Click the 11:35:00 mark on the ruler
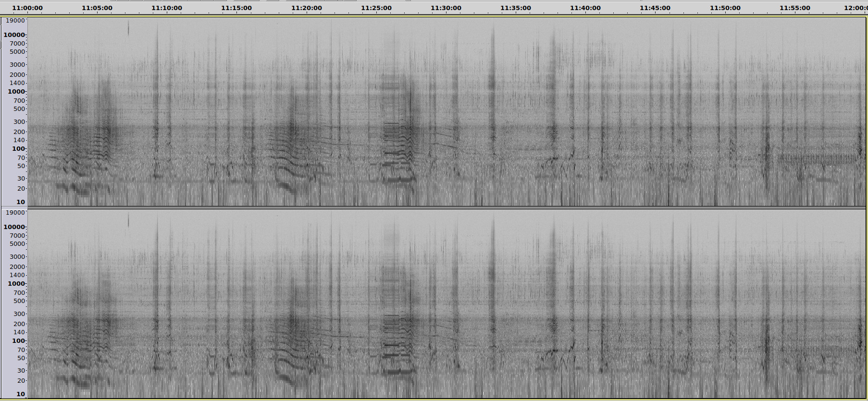Viewport: 868px width, 401px height. (515, 8)
